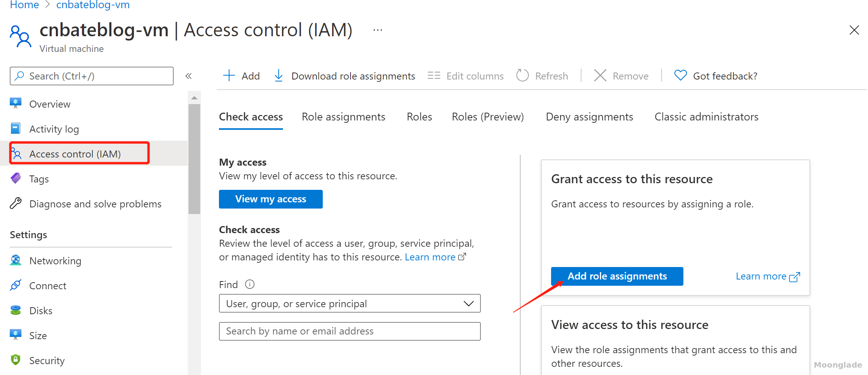Switch to the Deny assignments tab
The height and width of the screenshot is (375, 868).
pyautogui.click(x=589, y=117)
